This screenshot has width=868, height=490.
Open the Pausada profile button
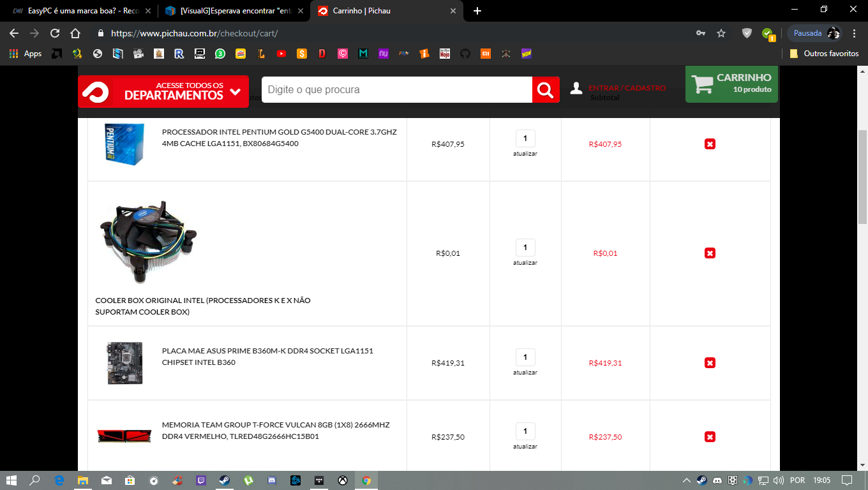click(x=815, y=33)
